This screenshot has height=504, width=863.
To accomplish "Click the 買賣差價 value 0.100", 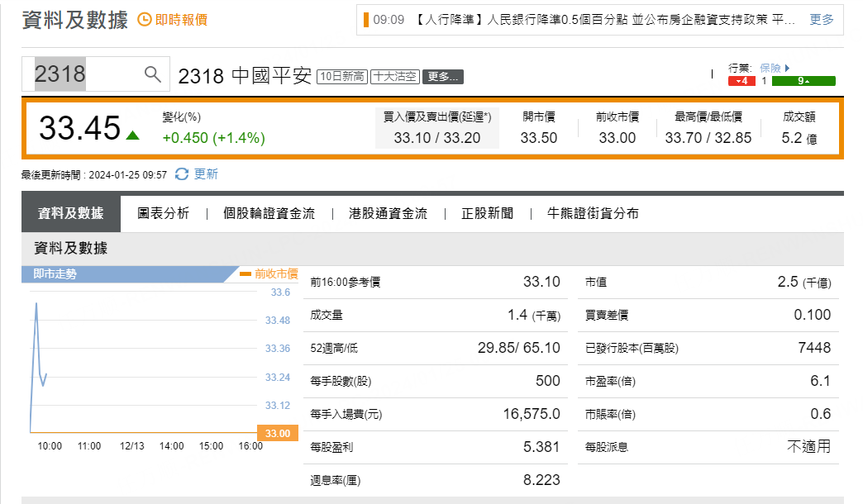I will (x=813, y=315).
